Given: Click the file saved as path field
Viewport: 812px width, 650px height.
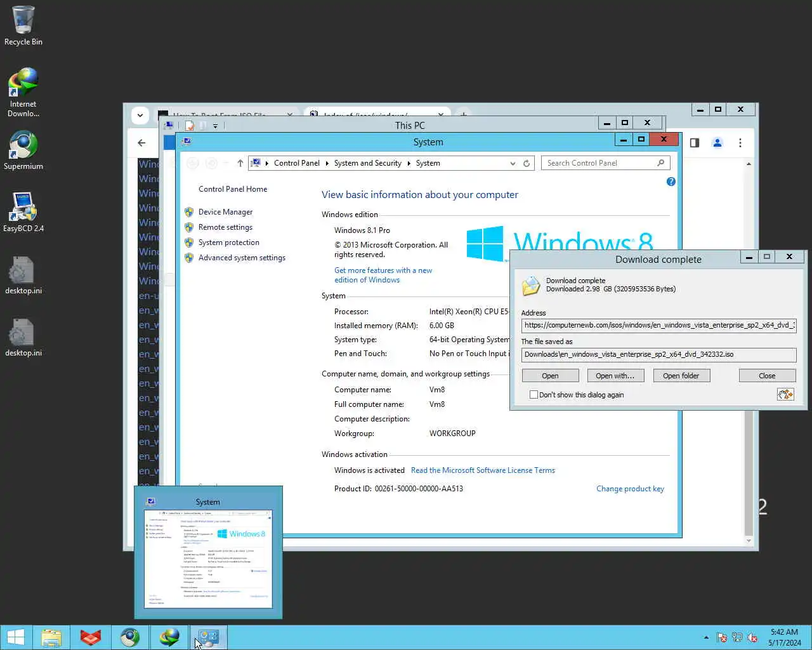Looking at the screenshot, I should click(x=658, y=354).
